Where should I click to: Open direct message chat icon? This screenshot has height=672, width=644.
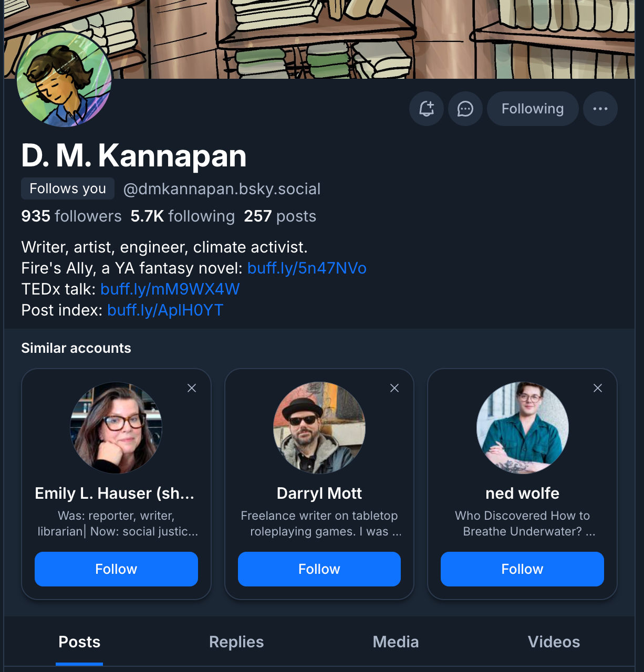click(x=465, y=109)
